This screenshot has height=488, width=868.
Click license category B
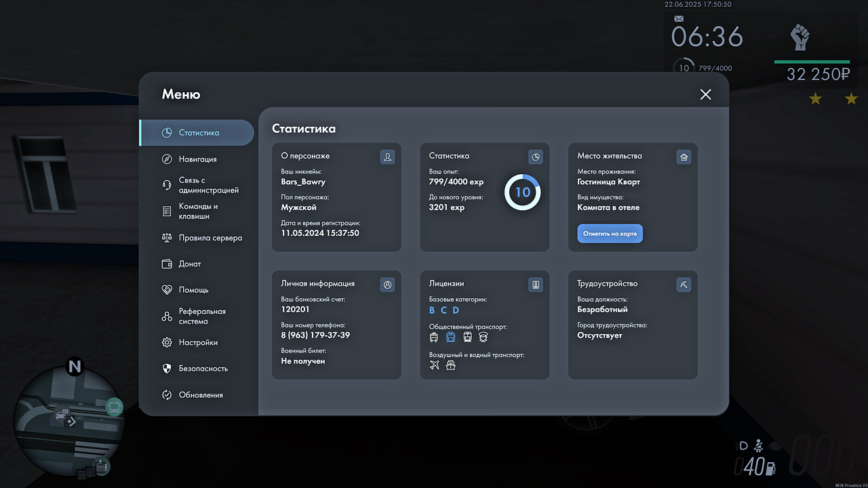pyautogui.click(x=432, y=310)
